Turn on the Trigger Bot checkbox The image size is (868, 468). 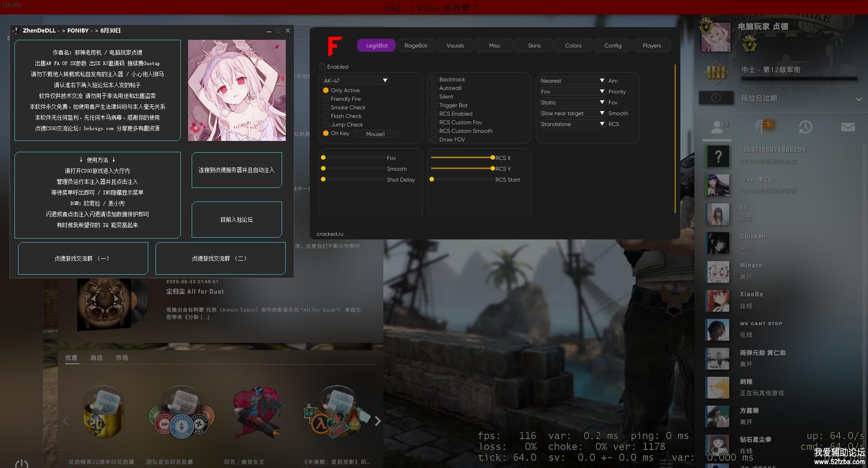click(x=434, y=105)
